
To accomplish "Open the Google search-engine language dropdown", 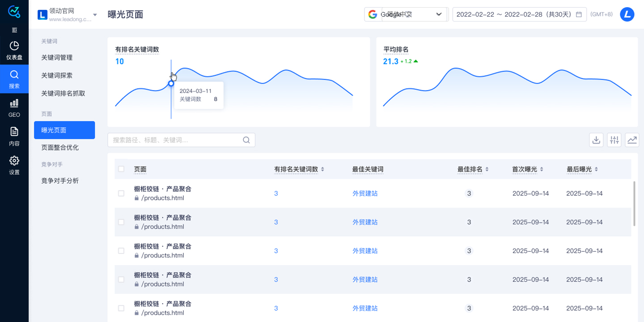I will tap(406, 14).
